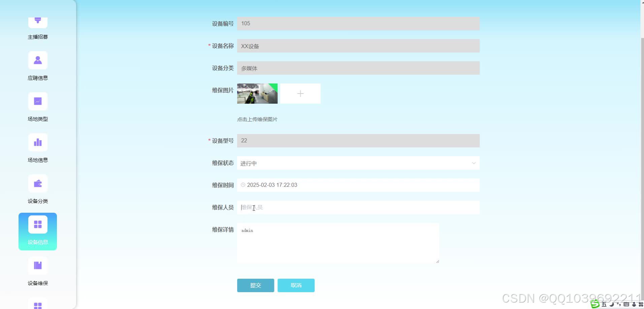Screen dimensions: 644x309
Task: Click the 维保时间 label
Action: pyautogui.click(x=223, y=185)
